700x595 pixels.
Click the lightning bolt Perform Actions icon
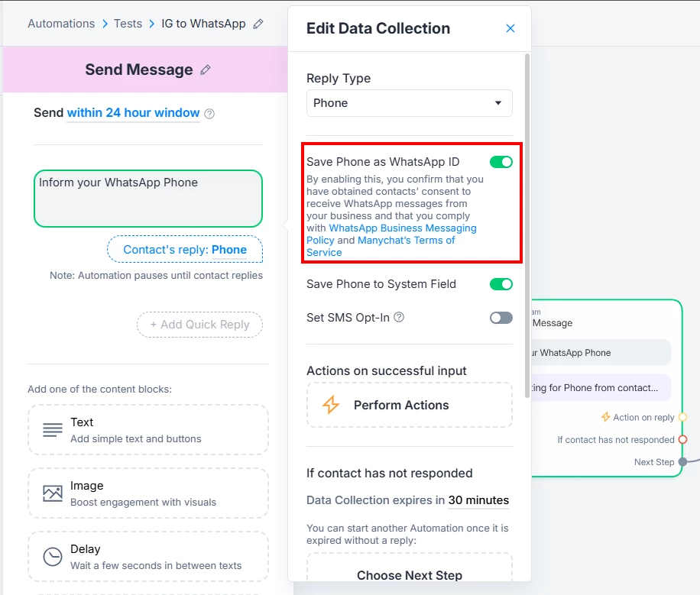(331, 405)
